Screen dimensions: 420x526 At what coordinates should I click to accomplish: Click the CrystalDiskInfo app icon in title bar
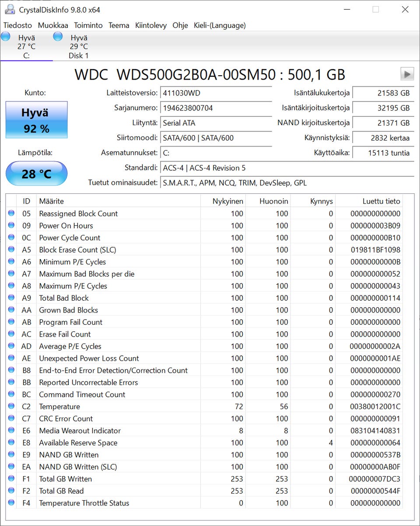click(9, 10)
